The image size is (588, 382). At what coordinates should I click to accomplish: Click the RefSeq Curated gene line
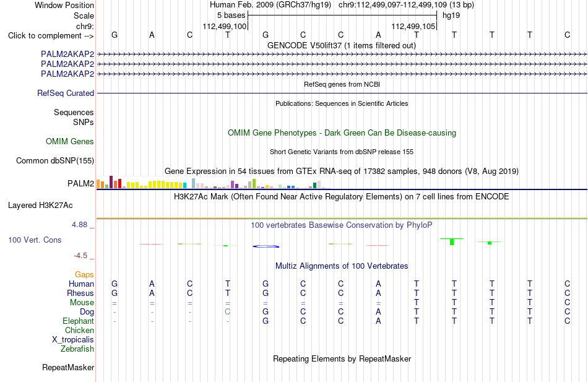(342, 93)
